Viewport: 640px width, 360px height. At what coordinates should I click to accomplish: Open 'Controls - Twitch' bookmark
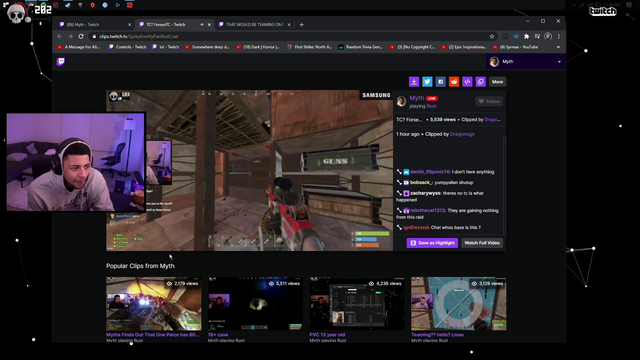(x=127, y=47)
